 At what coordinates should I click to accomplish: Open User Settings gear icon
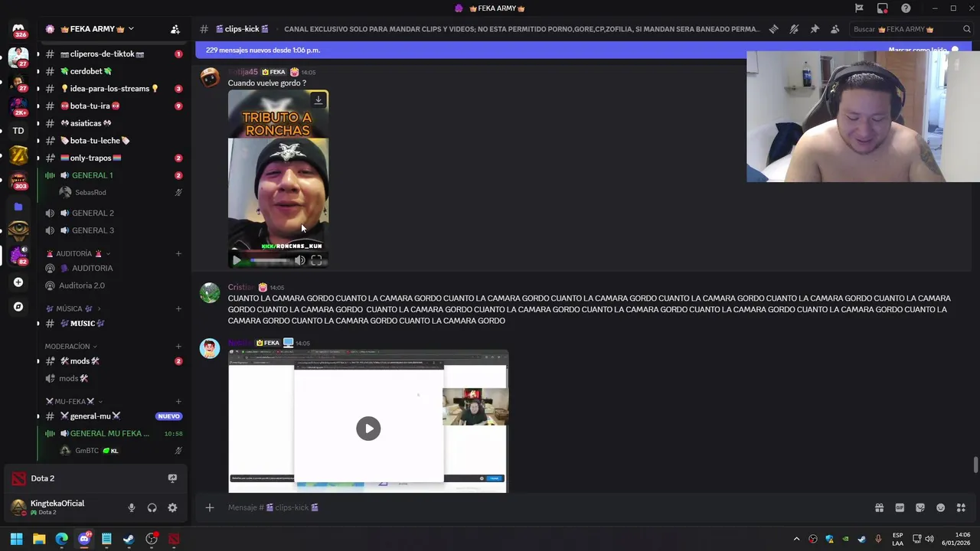click(x=172, y=507)
